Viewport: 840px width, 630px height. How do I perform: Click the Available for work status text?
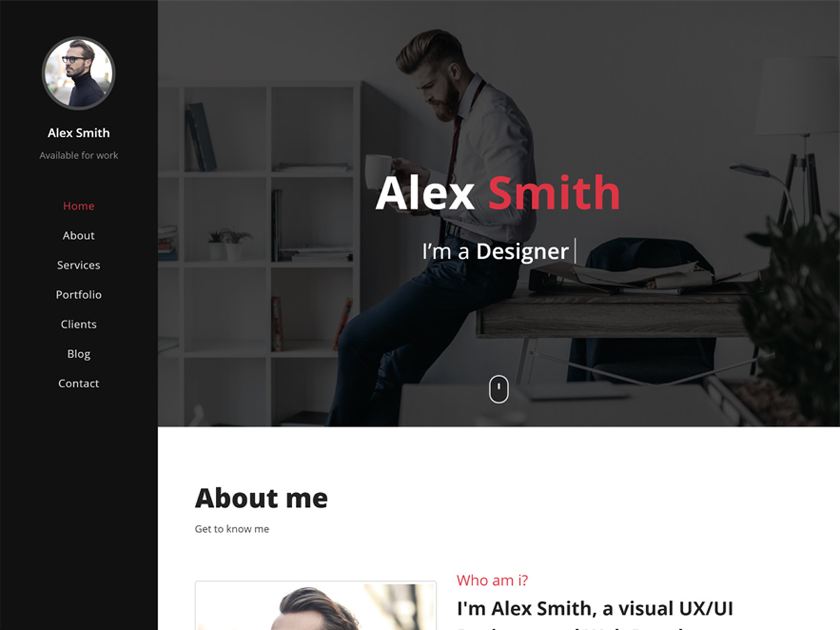click(x=79, y=155)
